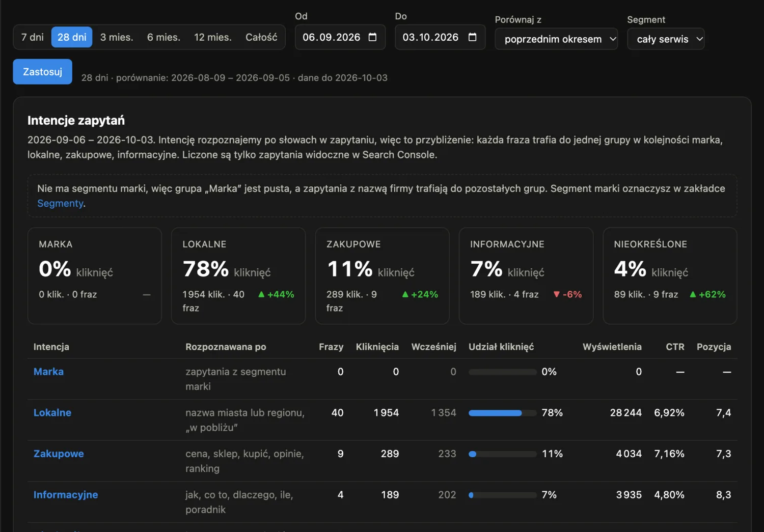The image size is (764, 532).
Task: Click the Zakupowe 11% share bar
Action: (x=503, y=454)
